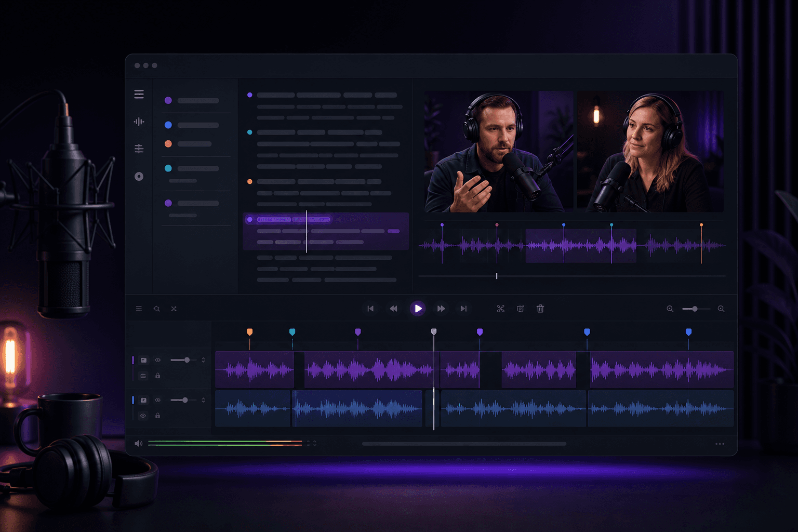
Task: Click the white playhead handle on the timeline
Action: [x=434, y=332]
